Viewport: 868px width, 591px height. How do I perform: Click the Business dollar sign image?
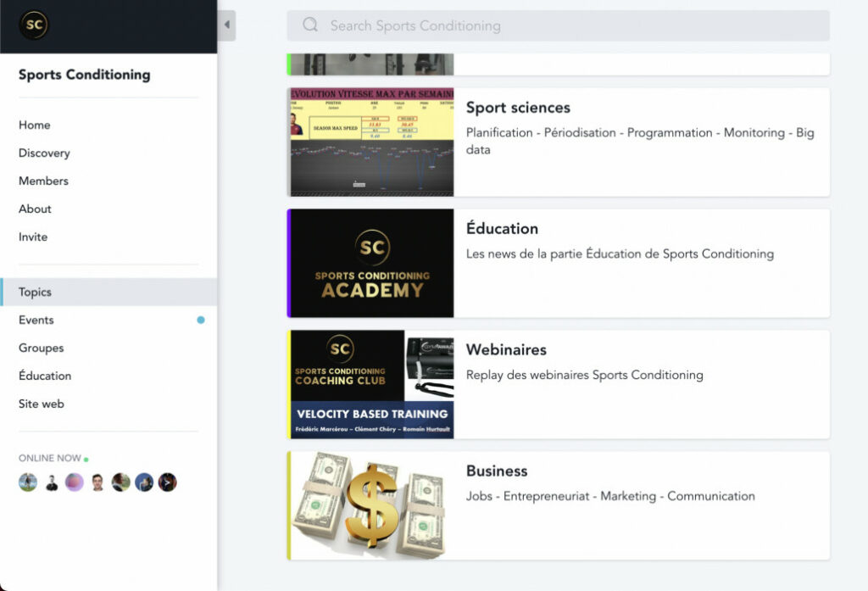[371, 505]
